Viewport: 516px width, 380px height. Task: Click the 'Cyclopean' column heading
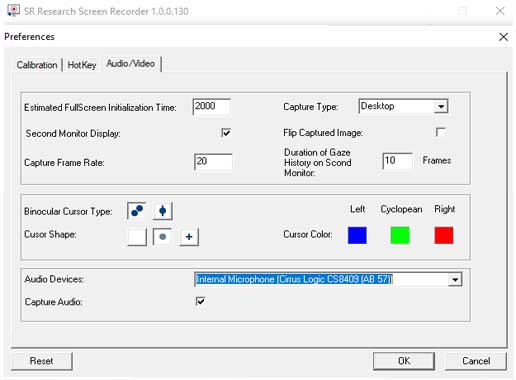401,209
